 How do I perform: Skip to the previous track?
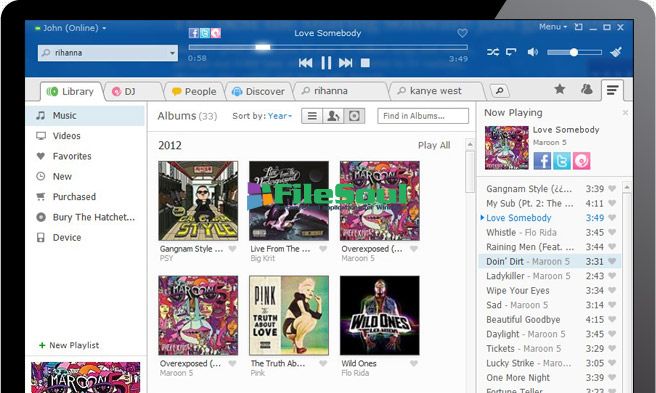pyautogui.click(x=305, y=63)
